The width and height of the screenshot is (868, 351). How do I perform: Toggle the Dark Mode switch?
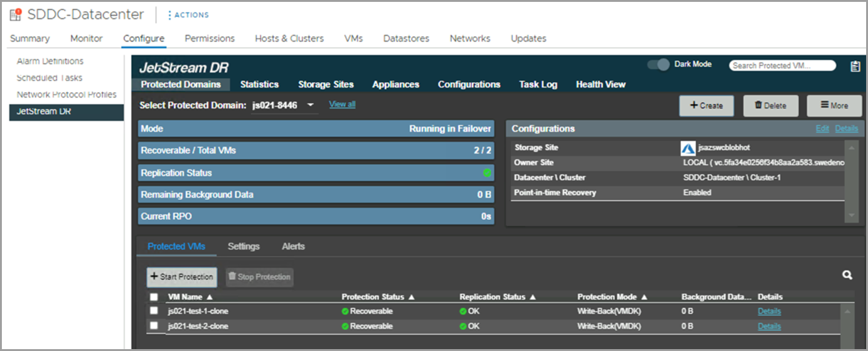coord(658,65)
